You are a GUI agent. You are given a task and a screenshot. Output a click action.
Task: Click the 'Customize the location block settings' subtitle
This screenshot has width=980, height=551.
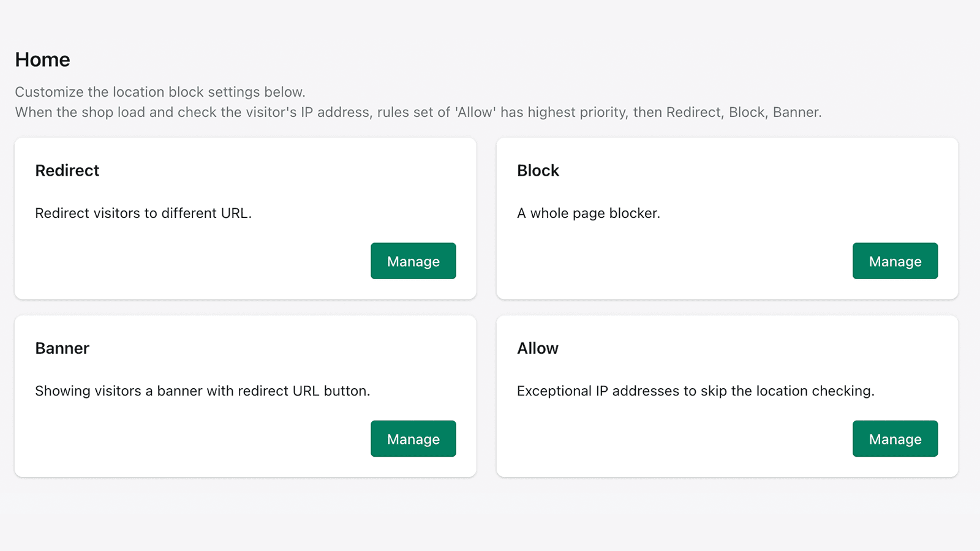(160, 92)
